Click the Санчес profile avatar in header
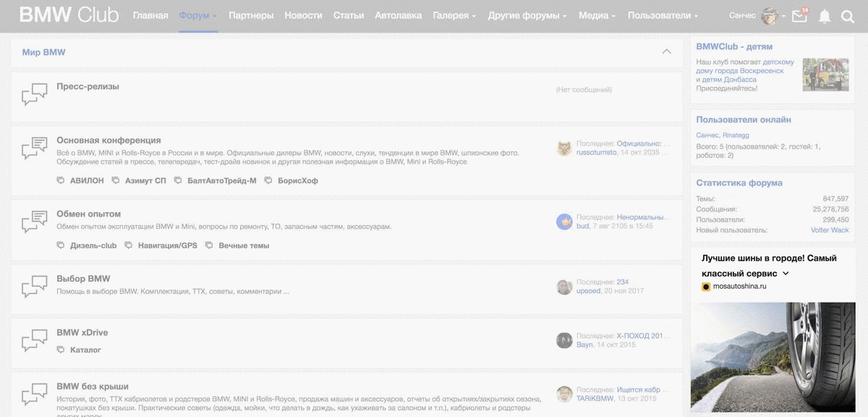Screen dimensions: 868x417 click(x=770, y=16)
